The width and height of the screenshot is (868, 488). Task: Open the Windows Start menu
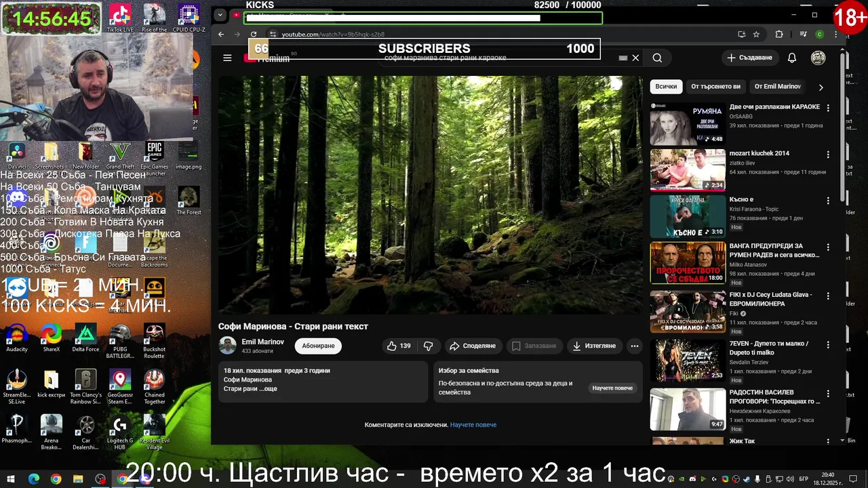click(11, 479)
